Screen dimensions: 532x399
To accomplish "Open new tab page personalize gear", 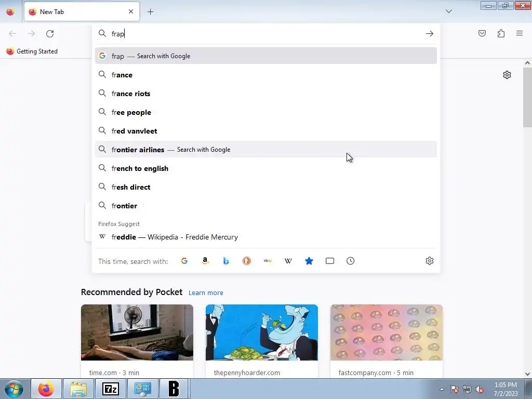I will point(507,75).
